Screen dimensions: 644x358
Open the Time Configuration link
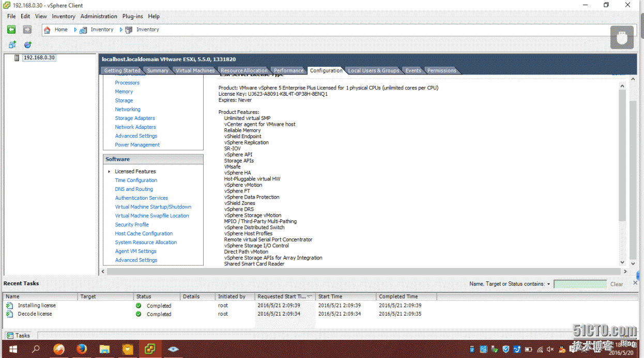tap(136, 180)
